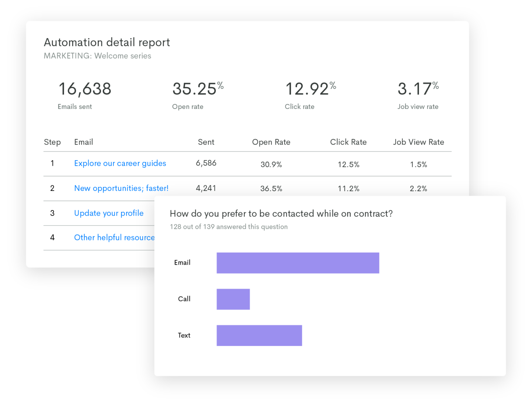Screen dimensions: 532x405
Task: Click the Open Rate column header
Action: coord(271,142)
